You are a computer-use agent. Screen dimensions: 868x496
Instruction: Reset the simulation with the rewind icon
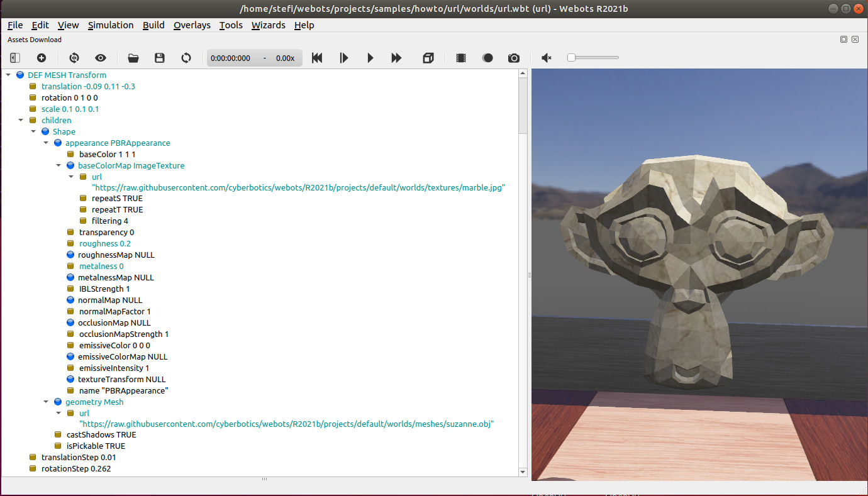317,58
